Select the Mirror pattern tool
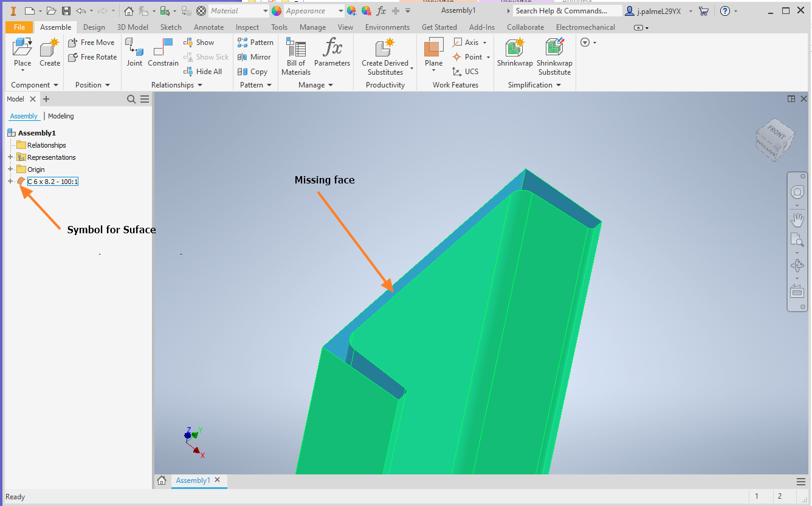 tap(255, 56)
